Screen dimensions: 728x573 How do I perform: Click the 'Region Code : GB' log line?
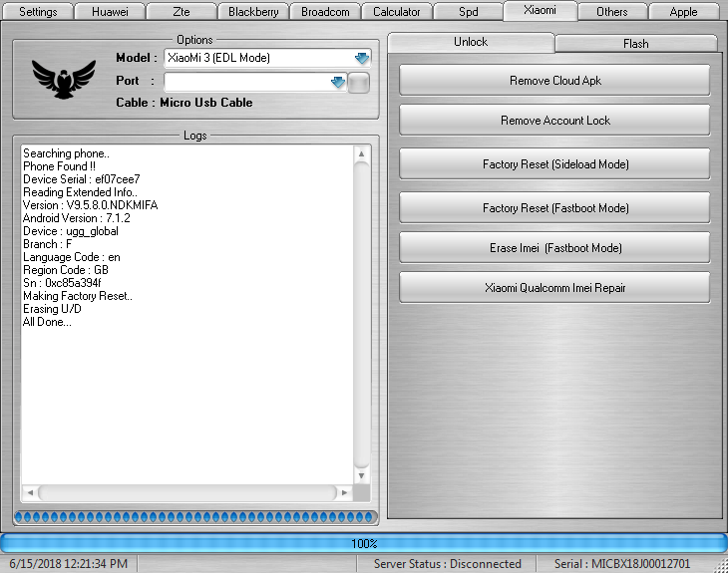coord(66,270)
